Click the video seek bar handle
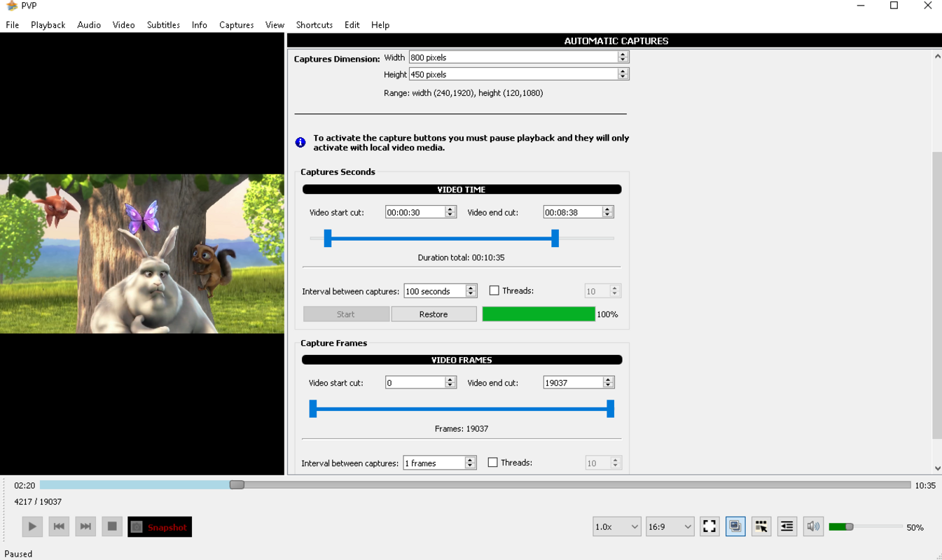This screenshot has height=560, width=942. point(237,484)
